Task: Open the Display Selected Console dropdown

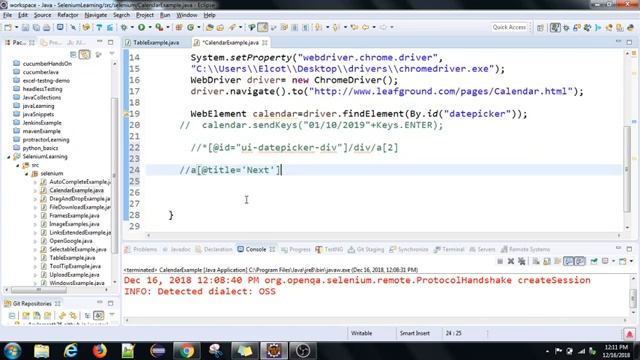Action: (613, 261)
